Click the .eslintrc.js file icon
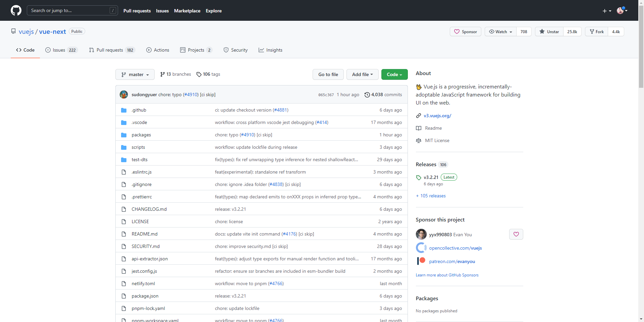Image resolution: width=644 pixels, height=322 pixels. [x=124, y=172]
